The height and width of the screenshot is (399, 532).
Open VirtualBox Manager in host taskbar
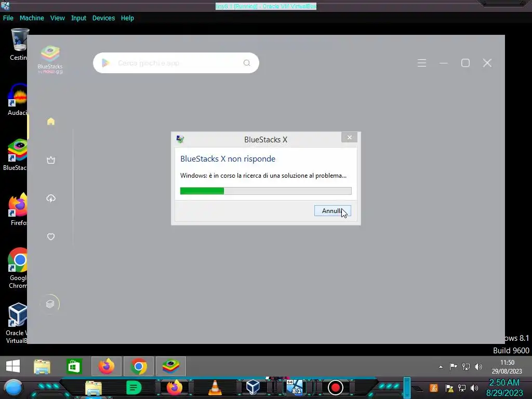[253, 387]
